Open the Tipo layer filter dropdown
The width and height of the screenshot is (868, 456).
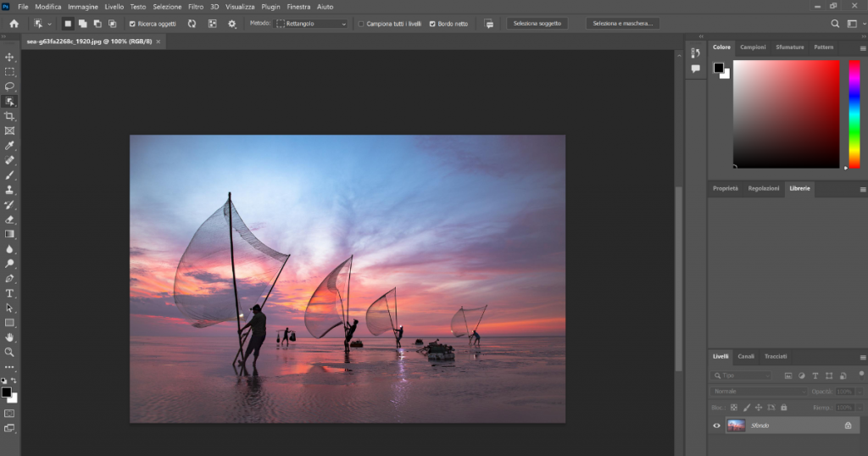[x=743, y=375]
